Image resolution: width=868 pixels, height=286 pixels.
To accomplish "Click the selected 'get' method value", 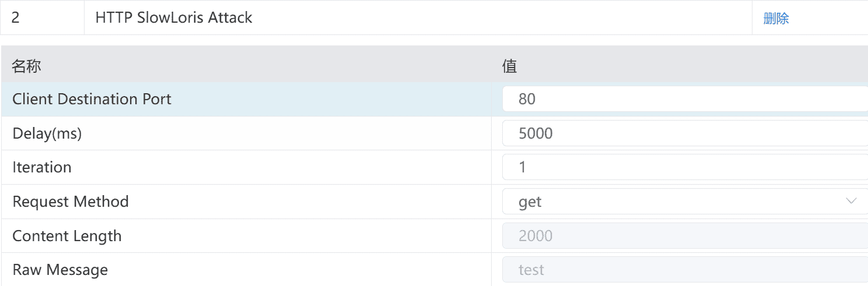I will 530,202.
